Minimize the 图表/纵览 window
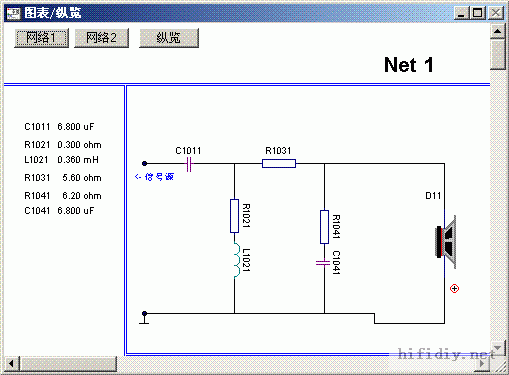Screen dimensions: 509x375 click(x=461, y=13)
